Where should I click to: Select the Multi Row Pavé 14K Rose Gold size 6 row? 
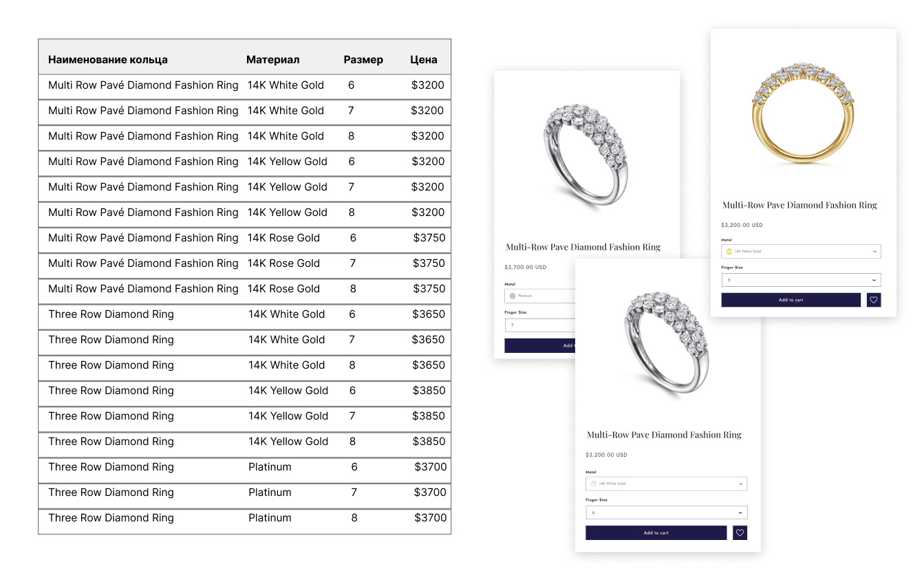(244, 238)
